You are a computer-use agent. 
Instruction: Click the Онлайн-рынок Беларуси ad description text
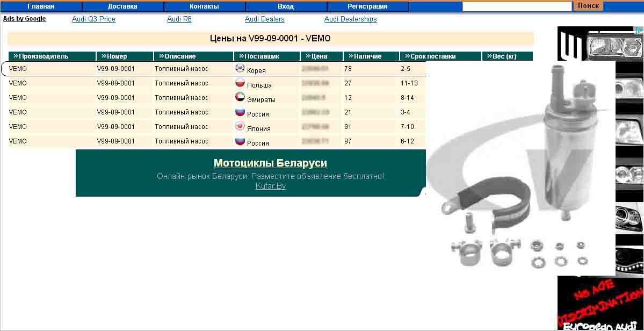point(270,177)
